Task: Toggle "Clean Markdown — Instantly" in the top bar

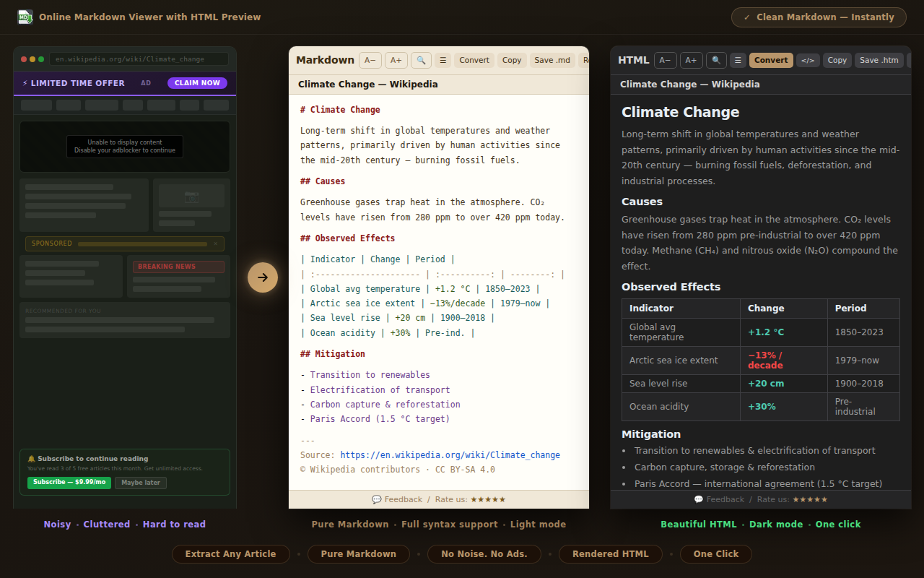Action: [x=819, y=17]
